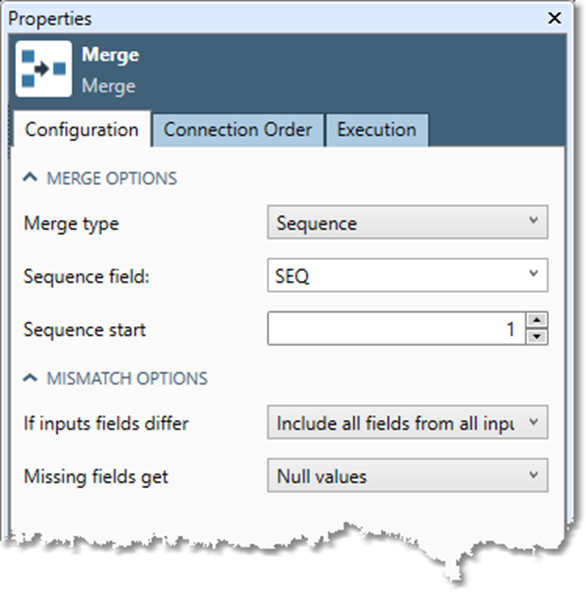This screenshot has height=594, width=586.
Task: Select the Configuration tab
Action: tap(82, 130)
